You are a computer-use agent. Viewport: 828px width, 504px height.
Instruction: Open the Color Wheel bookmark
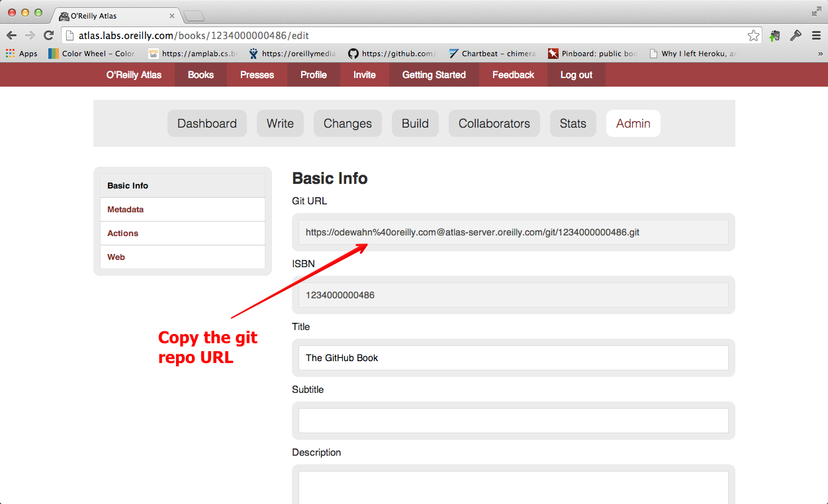click(x=91, y=54)
